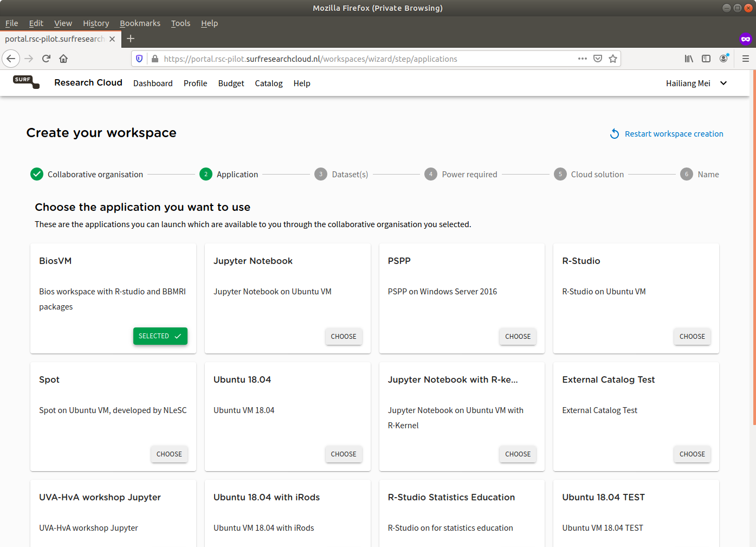Click the Research Cloud title link
This screenshot has height=547, width=756.
(88, 82)
